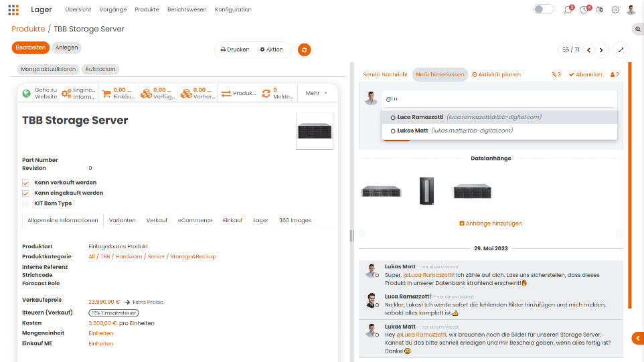Switch to the Einkauf tab

click(x=233, y=220)
